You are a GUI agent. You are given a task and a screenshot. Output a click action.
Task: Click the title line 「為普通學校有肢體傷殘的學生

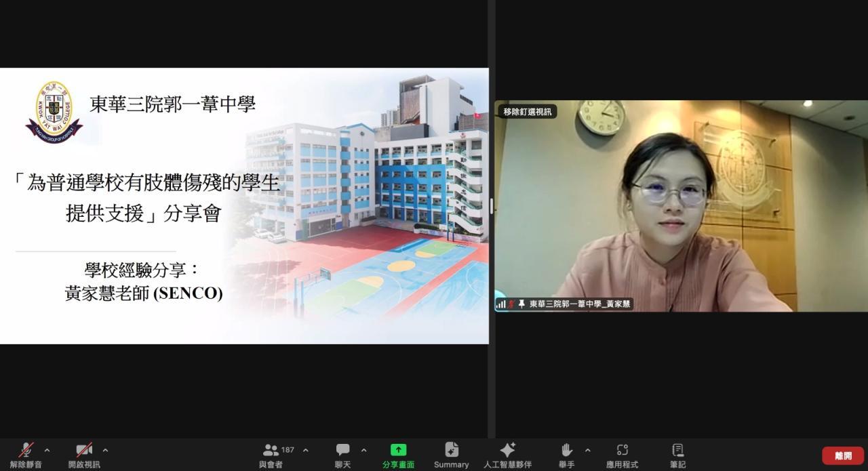(146, 182)
